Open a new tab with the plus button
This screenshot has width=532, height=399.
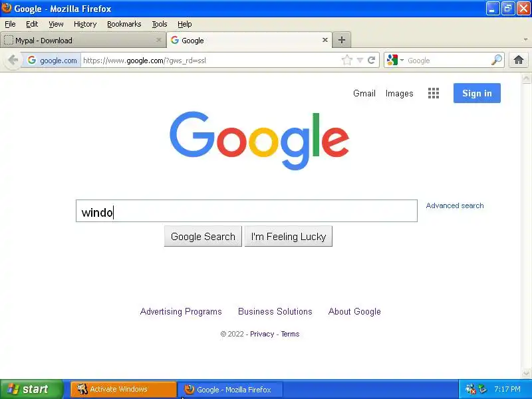(x=342, y=40)
